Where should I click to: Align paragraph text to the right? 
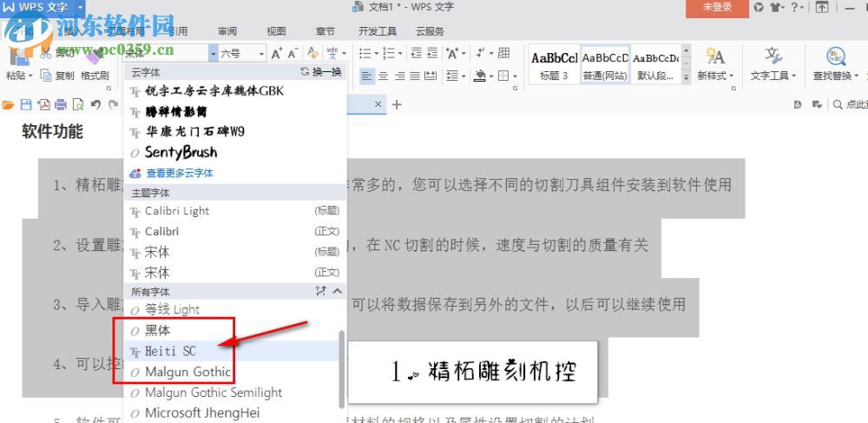pyautogui.click(x=399, y=76)
